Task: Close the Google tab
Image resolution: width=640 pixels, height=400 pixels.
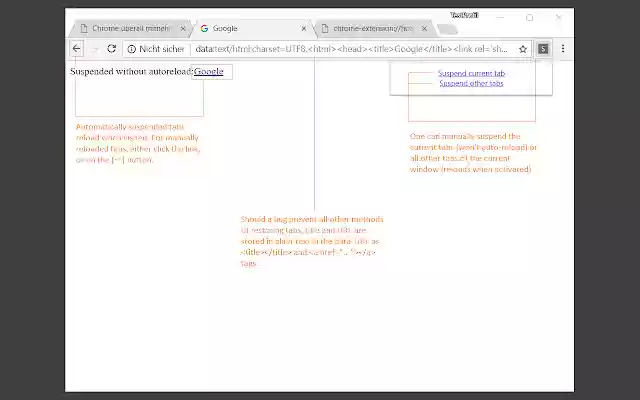Action: tap(304, 29)
